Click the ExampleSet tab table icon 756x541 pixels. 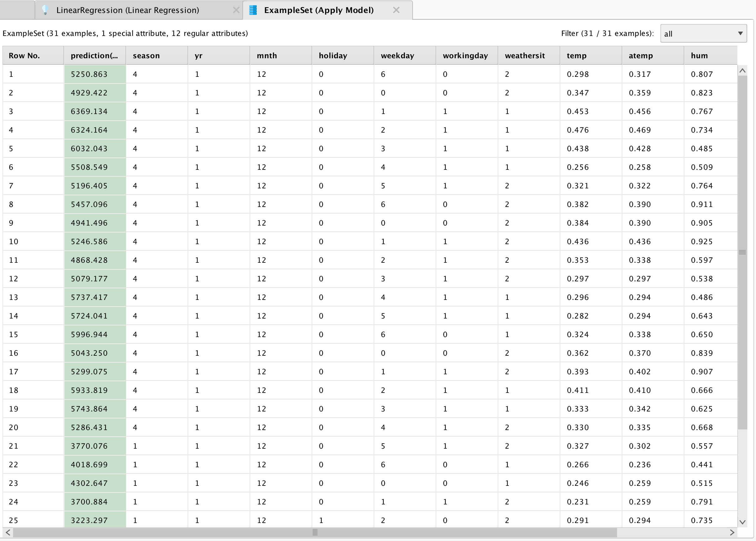click(x=253, y=10)
